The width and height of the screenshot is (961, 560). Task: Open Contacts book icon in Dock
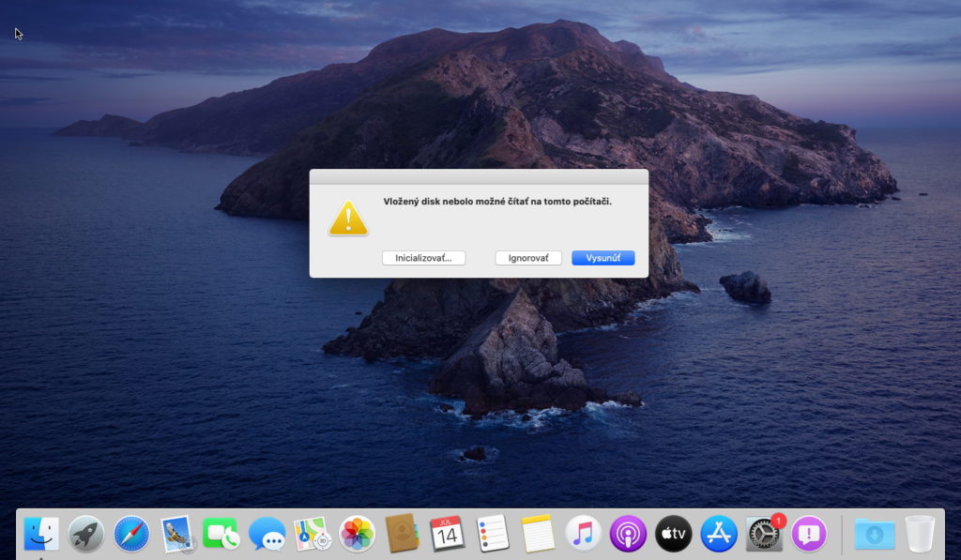[402, 534]
